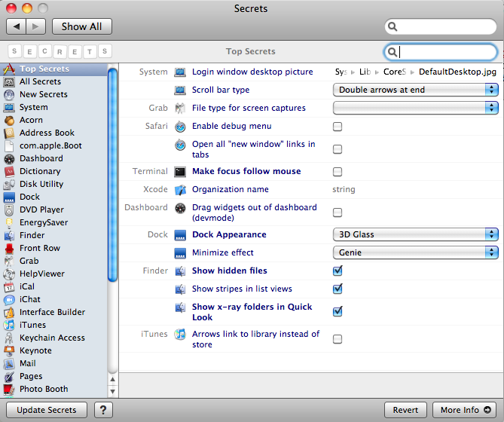Viewport: 504px width, 422px height.
Task: Click Safari compass icon beside Enable debug menu
Action: (x=180, y=127)
